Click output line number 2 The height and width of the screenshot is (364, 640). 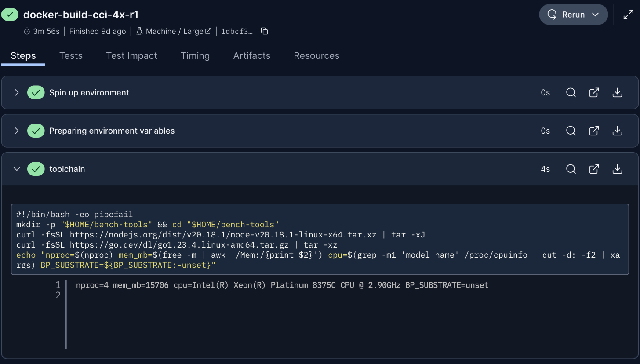point(58,295)
